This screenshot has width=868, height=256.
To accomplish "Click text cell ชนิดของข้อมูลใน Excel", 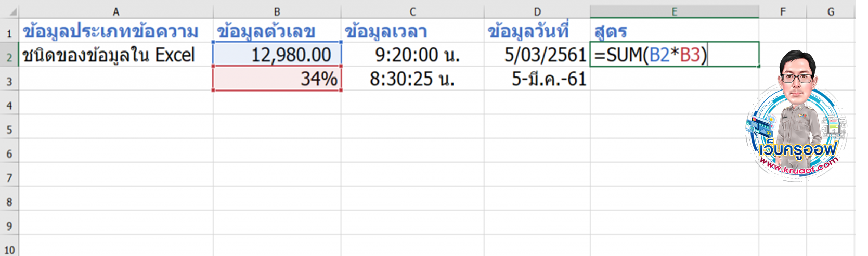I will pos(115,55).
